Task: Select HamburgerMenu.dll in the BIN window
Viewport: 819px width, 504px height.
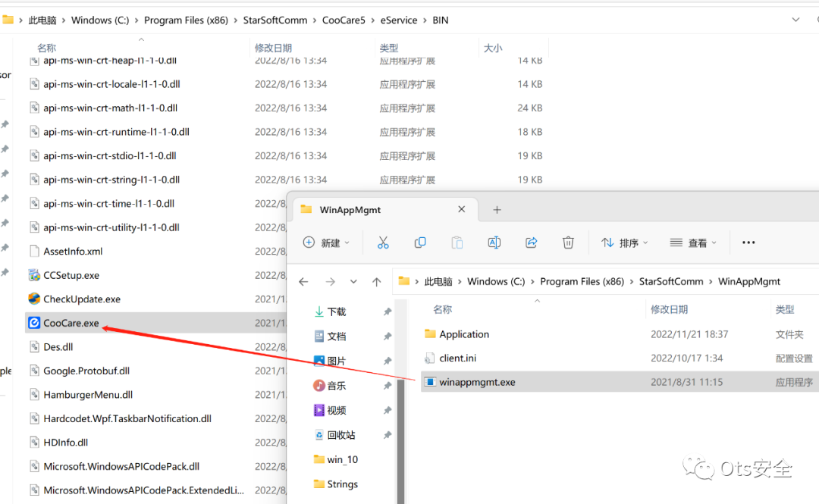Action: click(x=88, y=395)
